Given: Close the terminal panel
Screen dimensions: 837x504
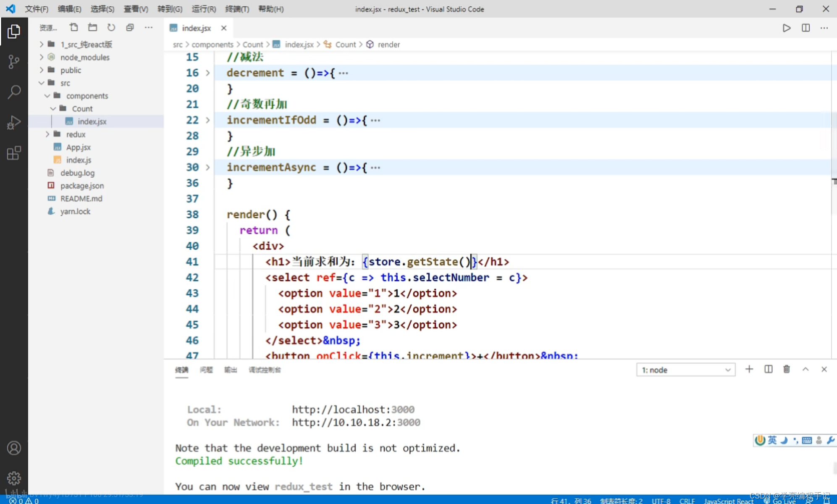Looking at the screenshot, I should (824, 369).
